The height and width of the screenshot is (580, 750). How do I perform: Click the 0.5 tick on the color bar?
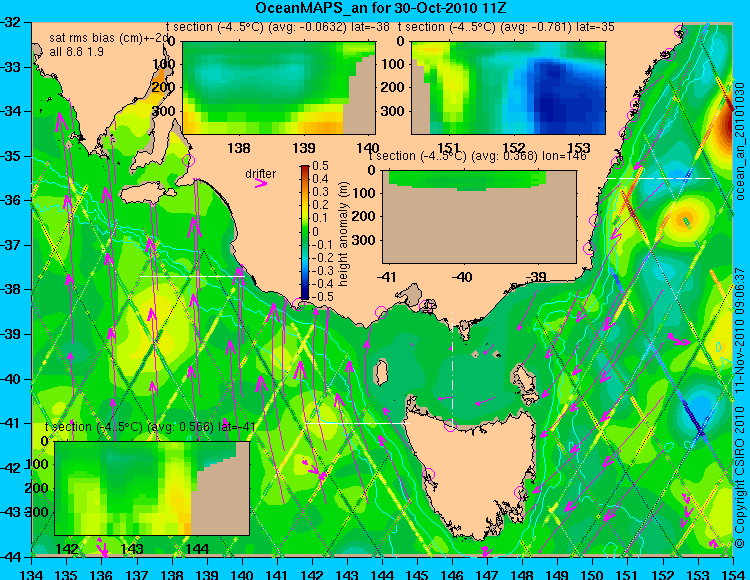[x=320, y=166]
